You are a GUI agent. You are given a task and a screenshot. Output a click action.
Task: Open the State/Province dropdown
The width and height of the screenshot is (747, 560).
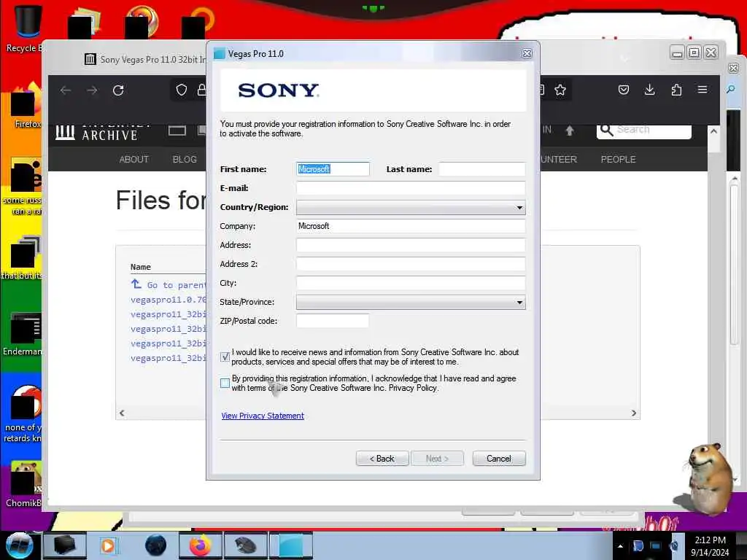411,302
